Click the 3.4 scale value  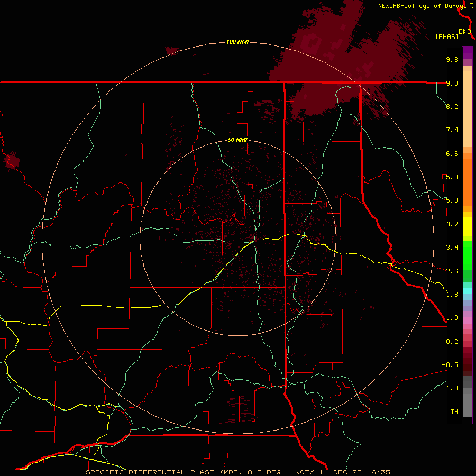[x=452, y=248]
